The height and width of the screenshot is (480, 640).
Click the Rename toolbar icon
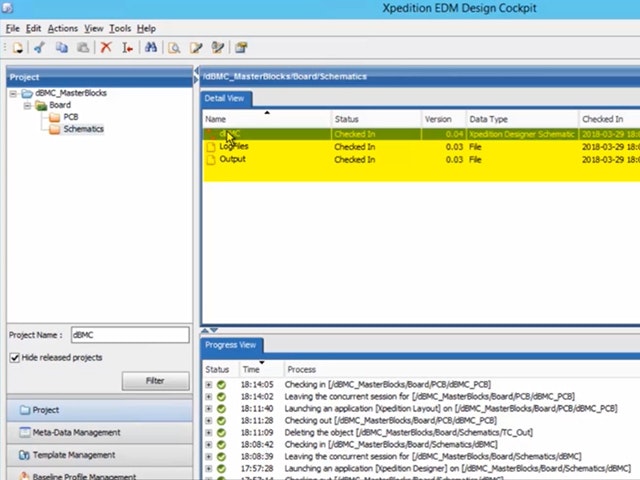click(127, 47)
